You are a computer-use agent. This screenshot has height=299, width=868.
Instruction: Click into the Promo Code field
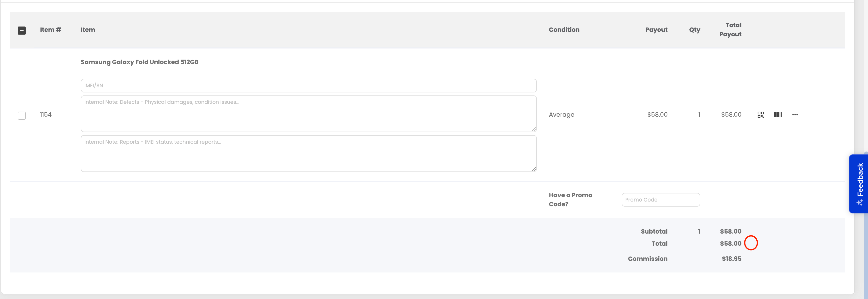pos(660,200)
